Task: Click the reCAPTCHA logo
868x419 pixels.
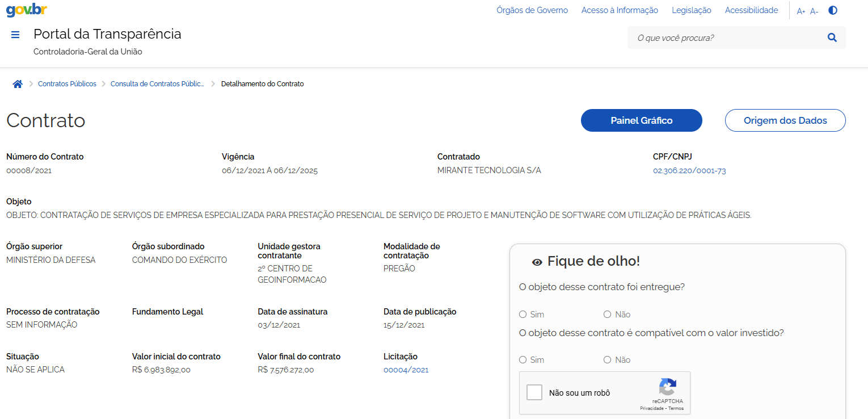Action: (x=667, y=387)
